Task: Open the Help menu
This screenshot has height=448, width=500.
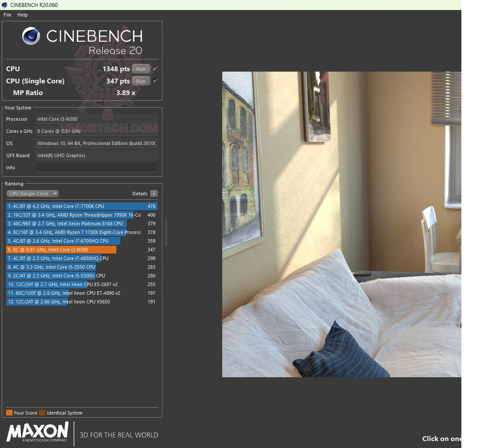Action: pyautogui.click(x=22, y=15)
